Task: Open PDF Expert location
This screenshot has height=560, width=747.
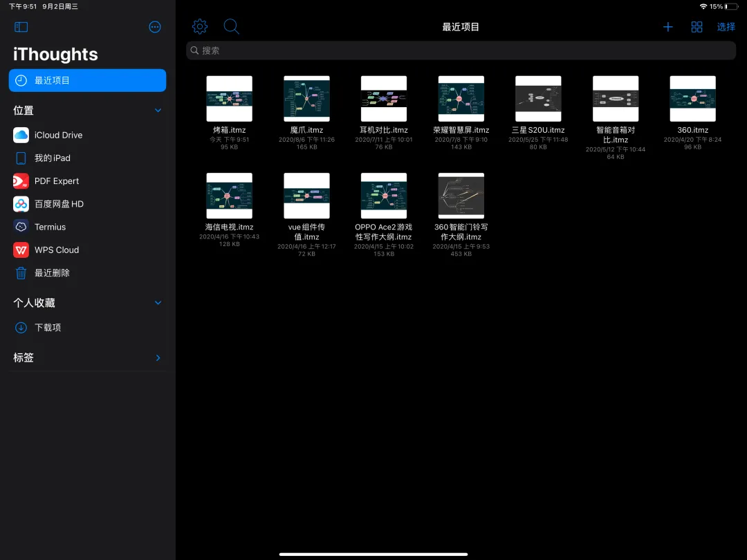Action: pyautogui.click(x=88, y=181)
